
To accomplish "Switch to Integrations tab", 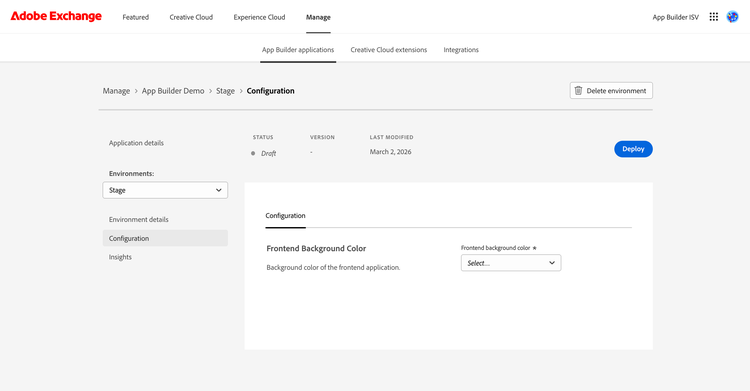I will (461, 50).
